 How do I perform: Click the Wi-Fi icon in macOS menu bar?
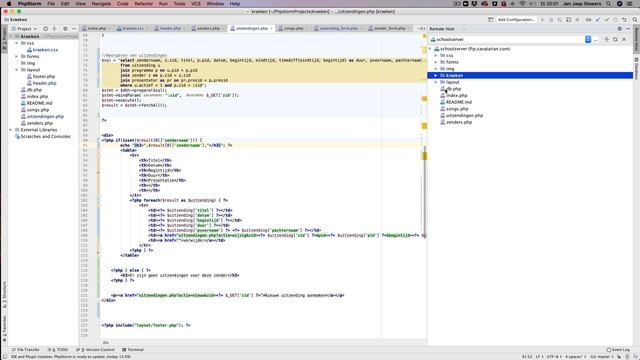point(522,4)
